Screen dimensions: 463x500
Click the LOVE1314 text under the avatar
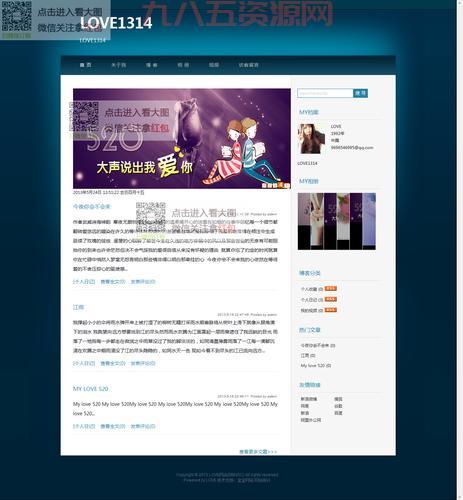[x=307, y=163]
